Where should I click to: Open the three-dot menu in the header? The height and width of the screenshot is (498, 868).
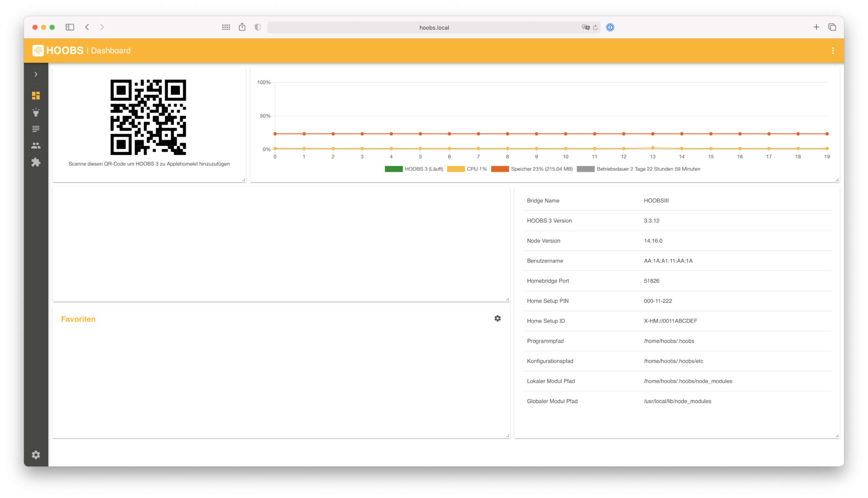[833, 51]
